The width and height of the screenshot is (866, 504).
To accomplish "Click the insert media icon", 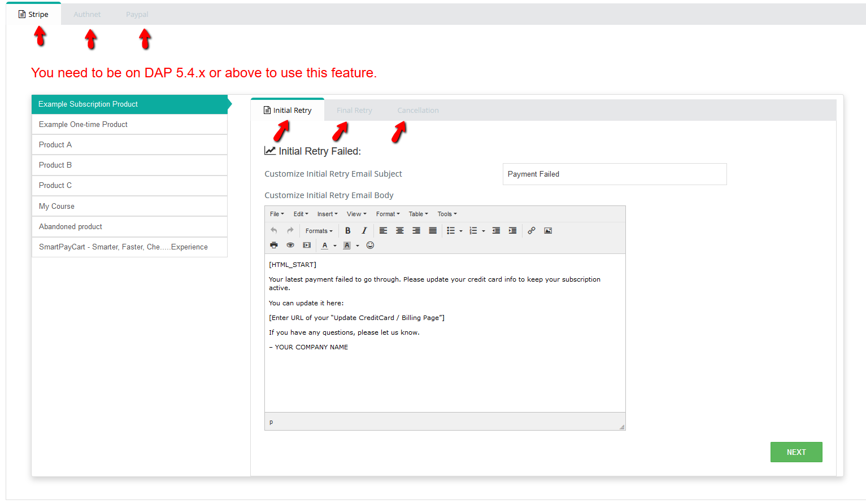I will tap(307, 246).
